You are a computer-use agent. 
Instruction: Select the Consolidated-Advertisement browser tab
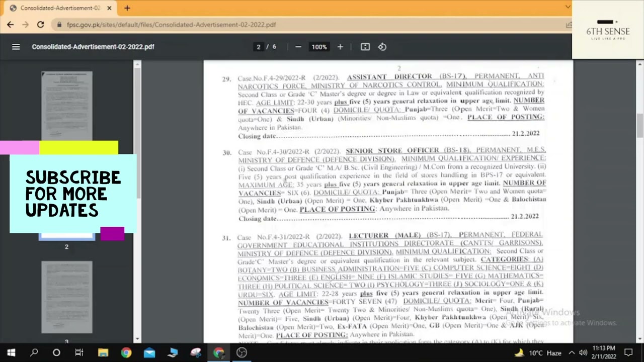pyautogui.click(x=60, y=8)
